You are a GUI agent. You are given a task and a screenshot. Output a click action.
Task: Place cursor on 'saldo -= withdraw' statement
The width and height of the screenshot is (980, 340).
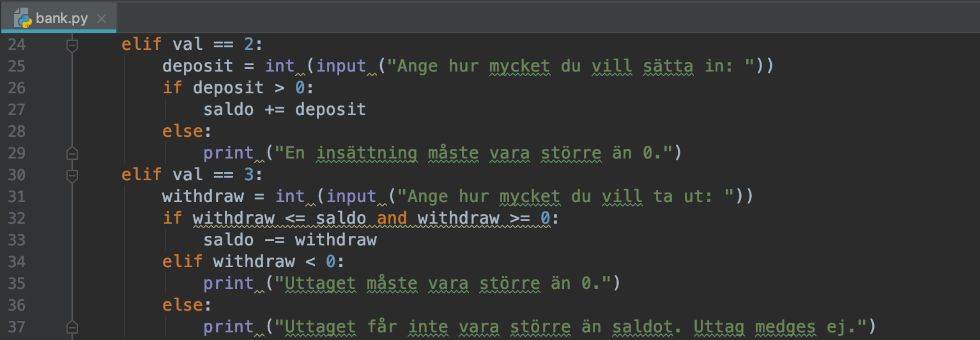(289, 240)
